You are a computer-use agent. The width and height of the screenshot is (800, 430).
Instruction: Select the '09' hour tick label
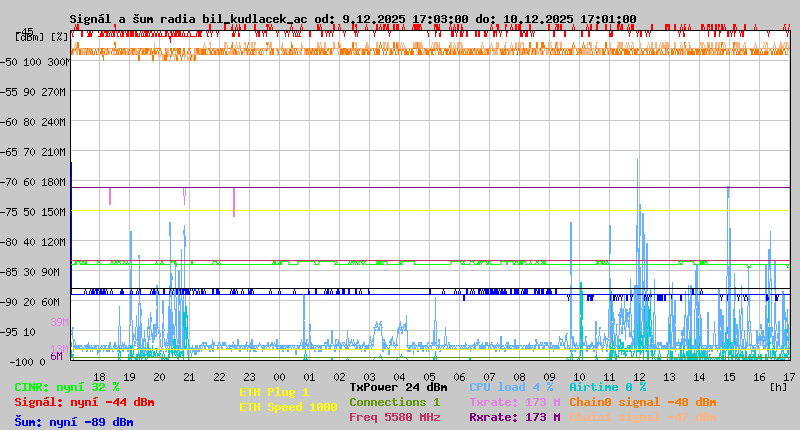[x=549, y=377]
